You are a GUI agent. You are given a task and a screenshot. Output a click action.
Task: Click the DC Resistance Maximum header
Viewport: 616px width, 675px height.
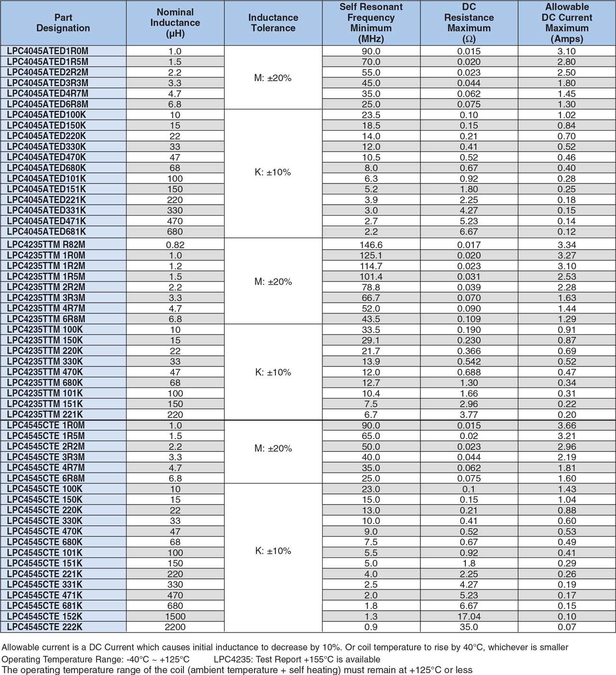coord(469,23)
